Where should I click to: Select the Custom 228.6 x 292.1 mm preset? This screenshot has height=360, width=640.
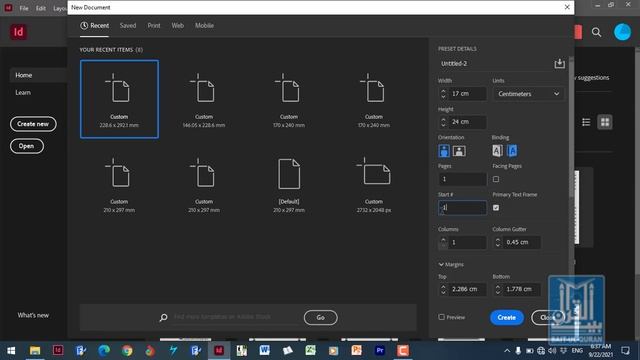coord(119,99)
